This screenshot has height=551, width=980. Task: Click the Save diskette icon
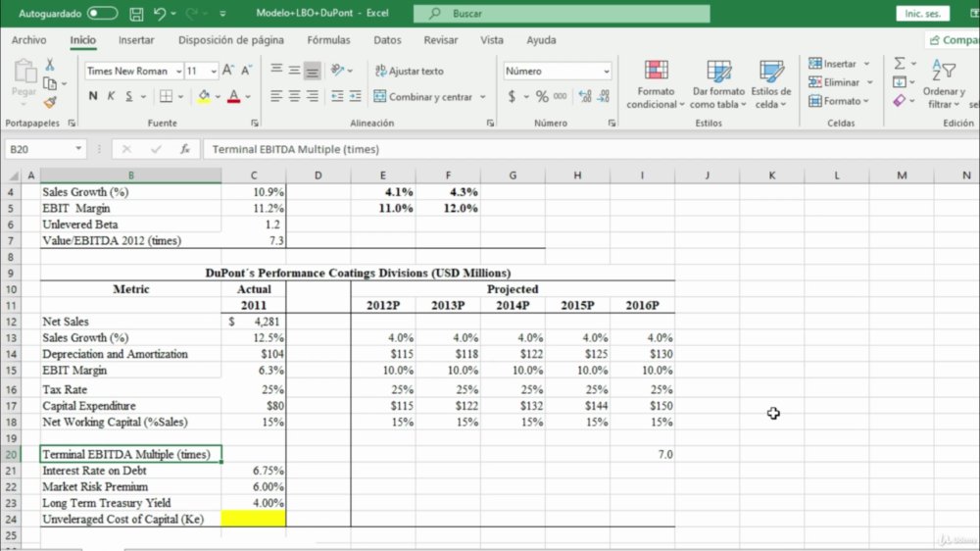pos(136,13)
